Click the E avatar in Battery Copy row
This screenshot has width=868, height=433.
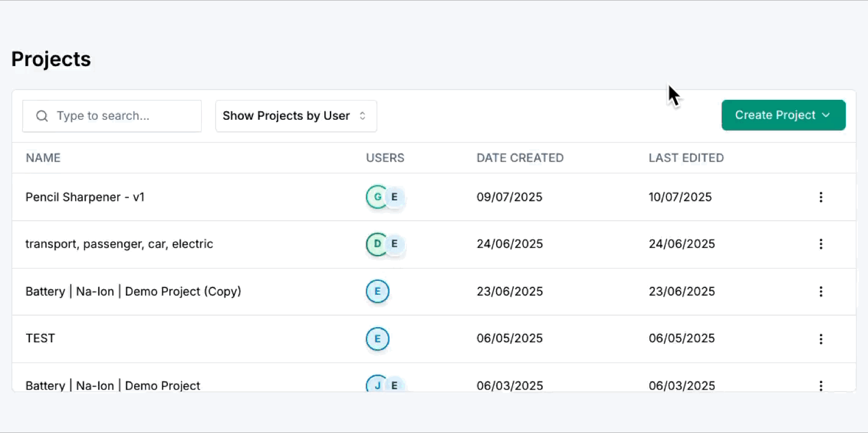point(377,292)
